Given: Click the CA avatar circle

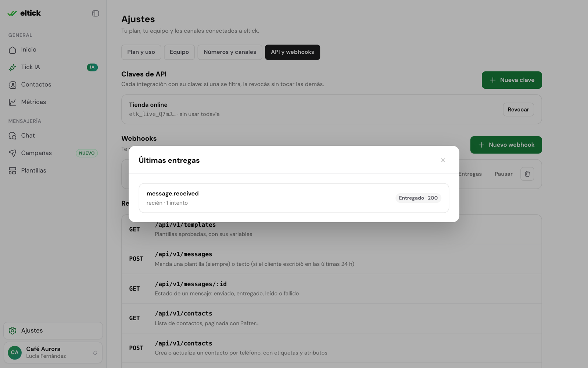Looking at the screenshot, I should point(15,353).
